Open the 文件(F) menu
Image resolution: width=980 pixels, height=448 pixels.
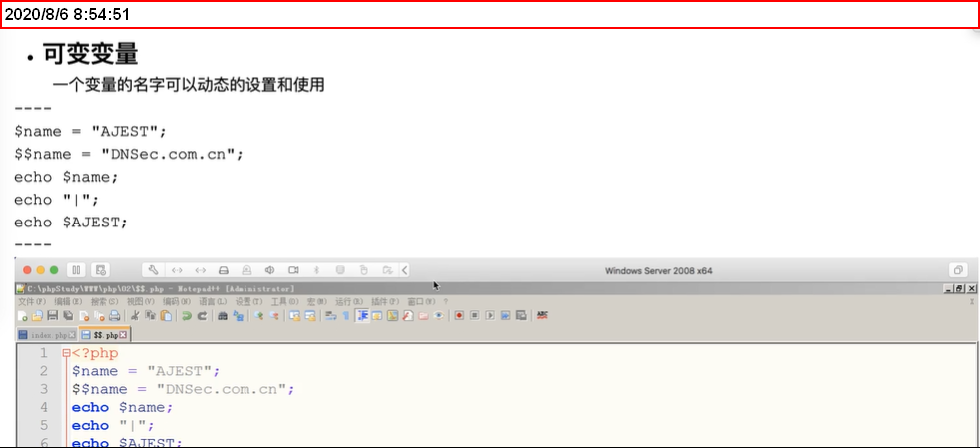(x=31, y=301)
